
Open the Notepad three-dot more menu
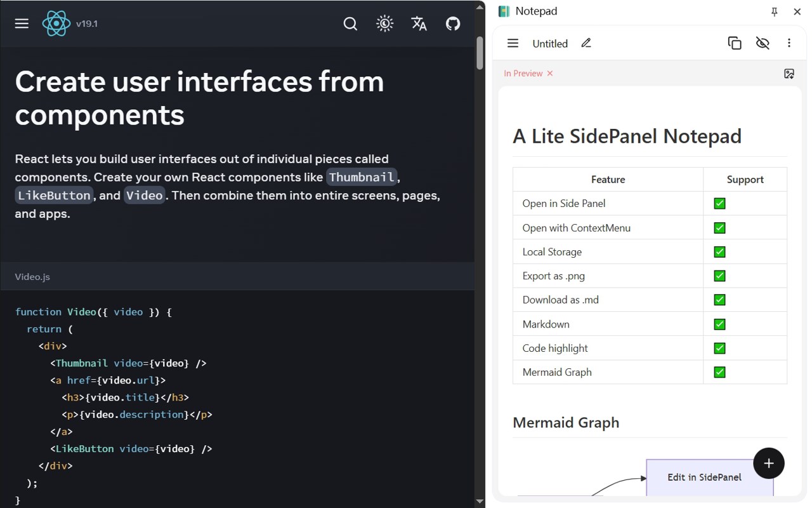[789, 43]
